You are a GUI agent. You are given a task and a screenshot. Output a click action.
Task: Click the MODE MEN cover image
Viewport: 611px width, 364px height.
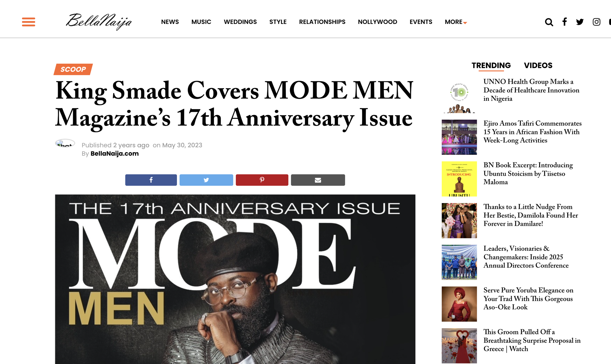[235, 279]
